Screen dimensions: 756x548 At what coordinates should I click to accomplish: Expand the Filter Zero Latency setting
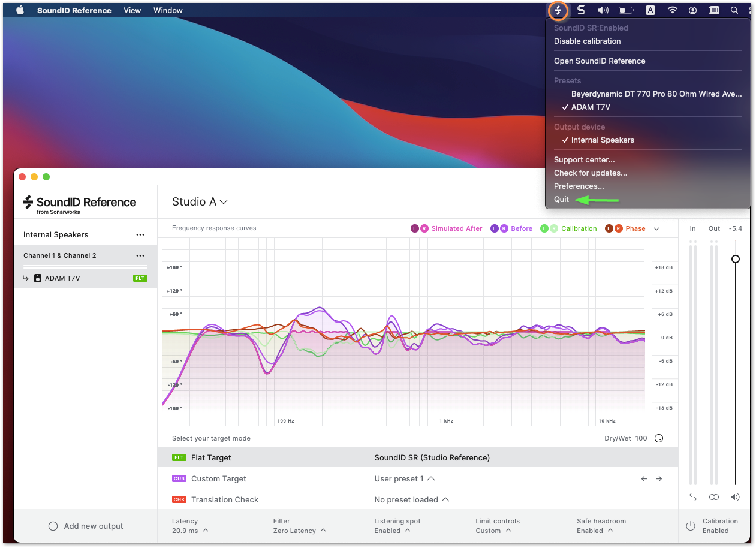click(299, 526)
